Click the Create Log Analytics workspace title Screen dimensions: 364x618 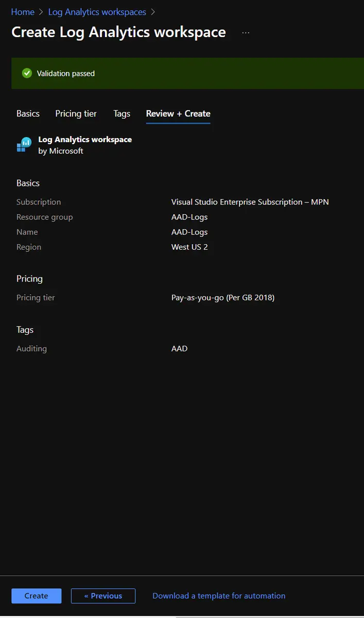[118, 32]
